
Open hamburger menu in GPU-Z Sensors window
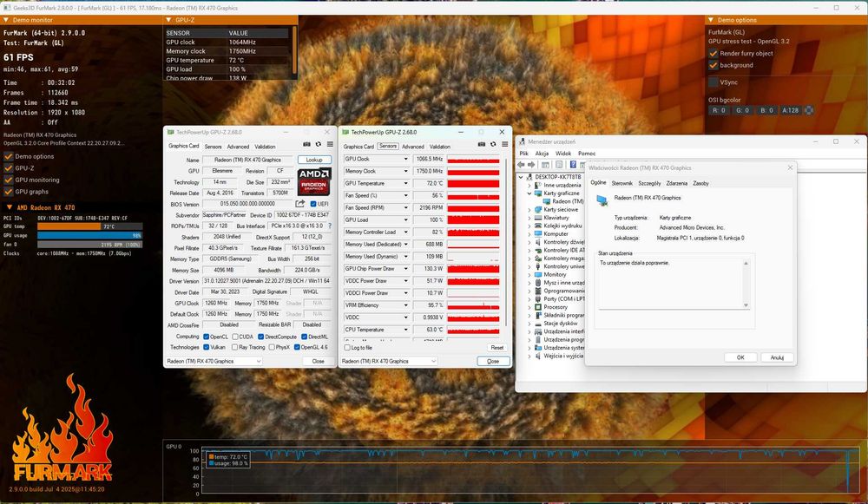(505, 144)
